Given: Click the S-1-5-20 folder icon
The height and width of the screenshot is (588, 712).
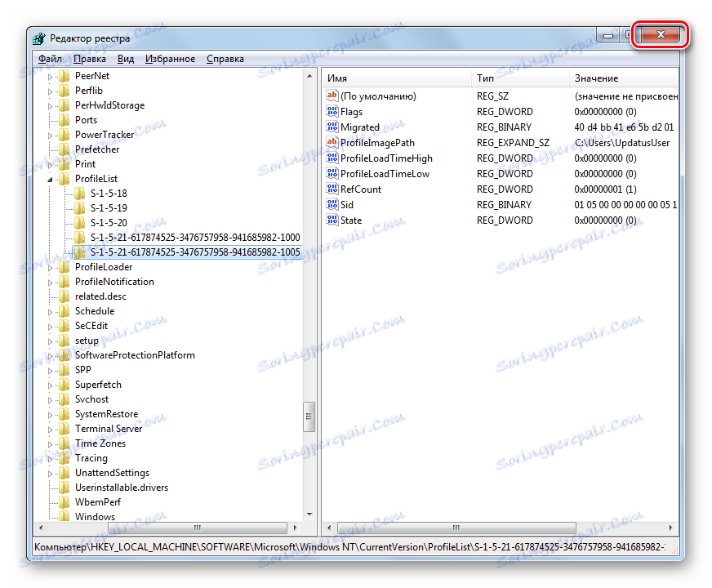Looking at the screenshot, I should (79, 222).
